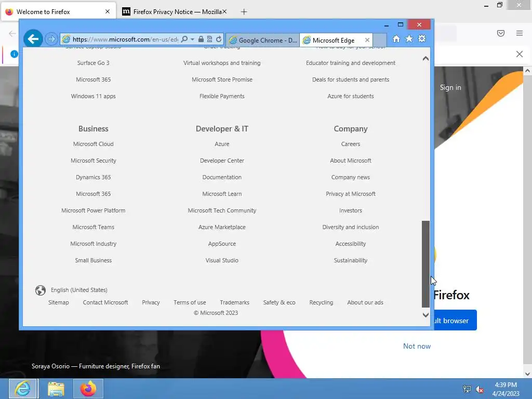Click the lock security icon in IE address bar

point(201,39)
